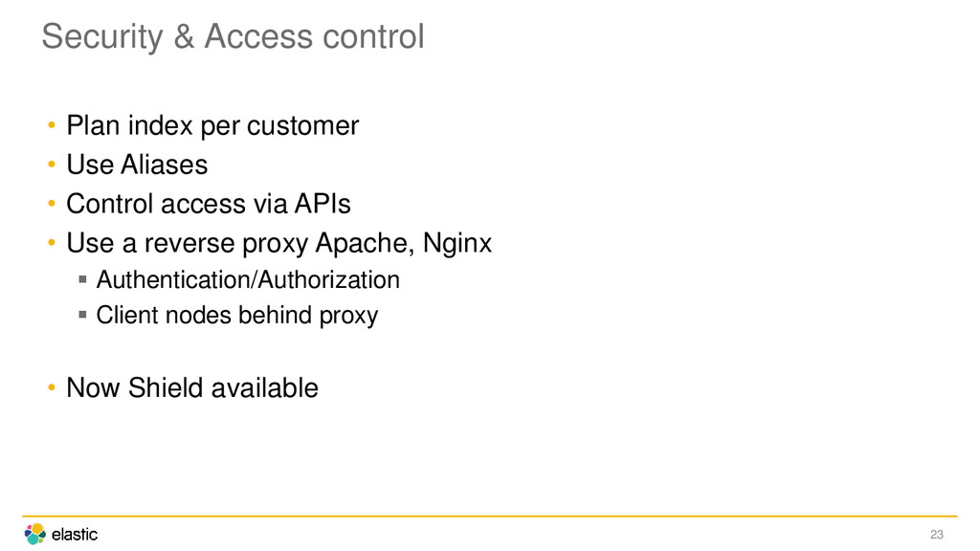Viewport: 980px width, 551px height.
Task: Select the slide title Security & Access control
Action: tap(234, 36)
